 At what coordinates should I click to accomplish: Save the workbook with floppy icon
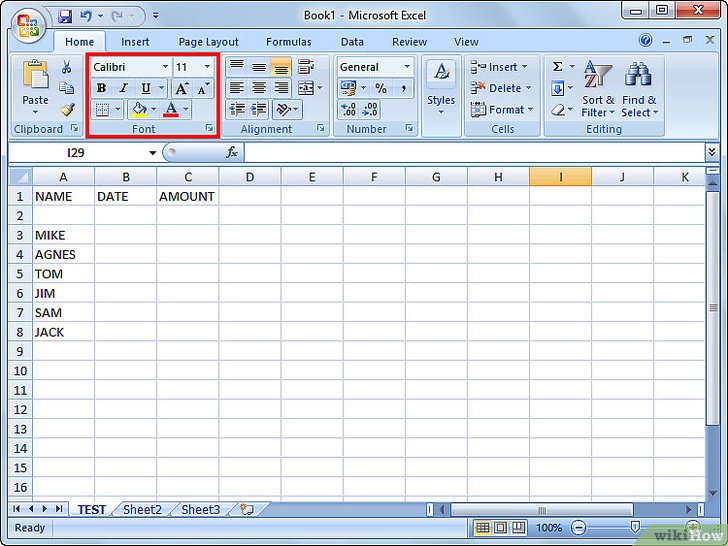point(65,16)
